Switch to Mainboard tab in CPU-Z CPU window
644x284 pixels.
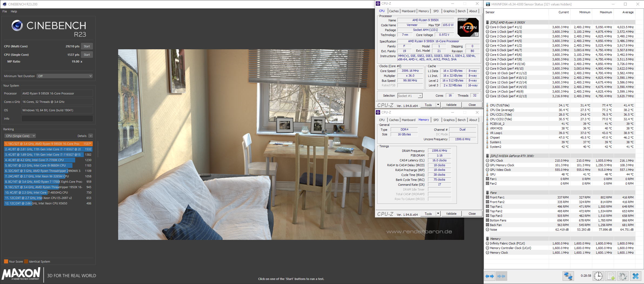pos(409,11)
